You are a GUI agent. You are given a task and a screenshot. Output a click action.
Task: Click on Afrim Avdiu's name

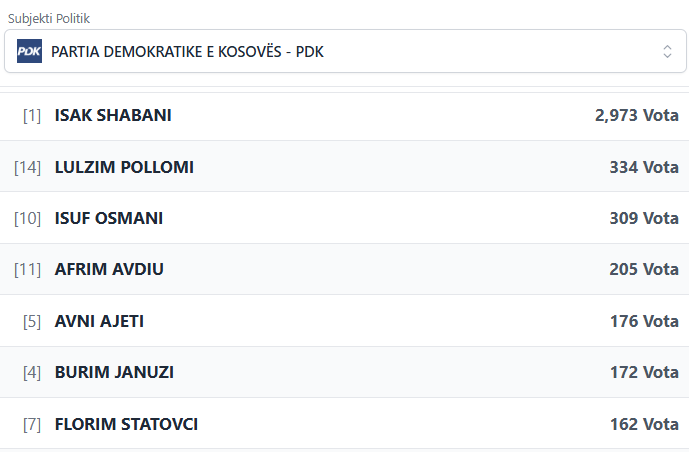pyautogui.click(x=109, y=269)
